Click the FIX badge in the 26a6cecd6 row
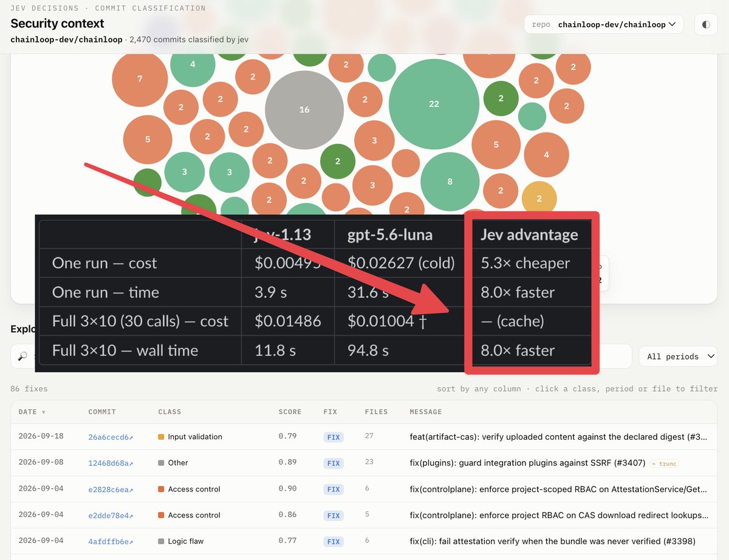This screenshot has width=729, height=560. point(333,437)
